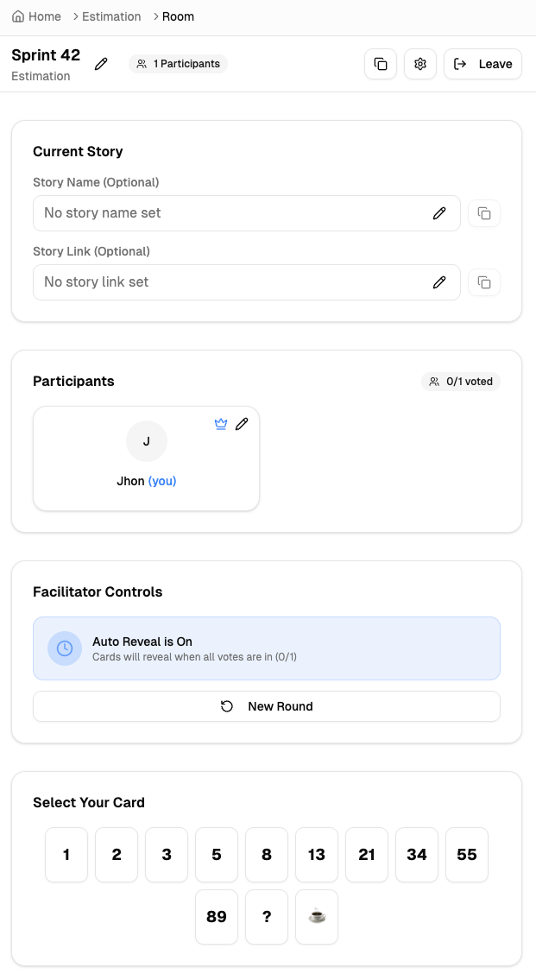This screenshot has width=536, height=980.
Task: Edit the story link with its pencil icon
Action: coord(439,282)
